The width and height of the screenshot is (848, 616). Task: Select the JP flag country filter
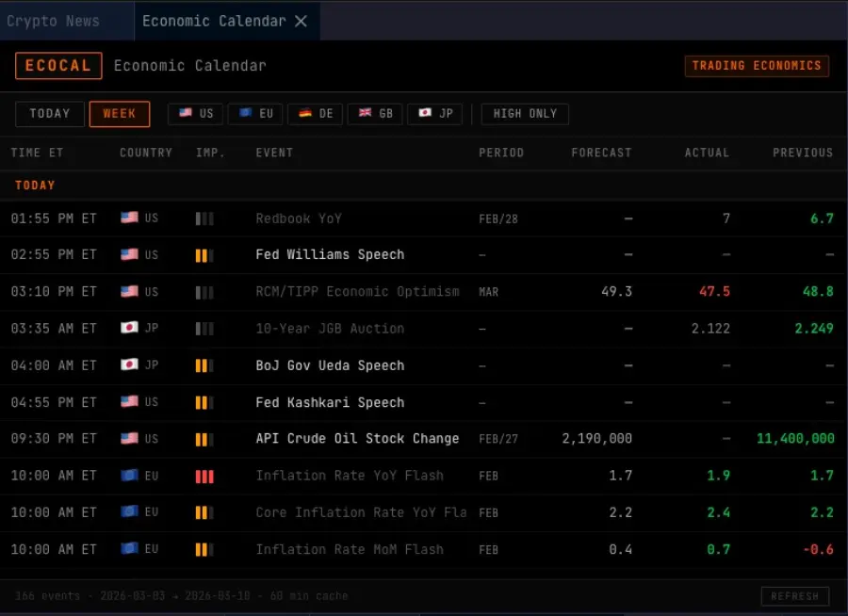434,113
